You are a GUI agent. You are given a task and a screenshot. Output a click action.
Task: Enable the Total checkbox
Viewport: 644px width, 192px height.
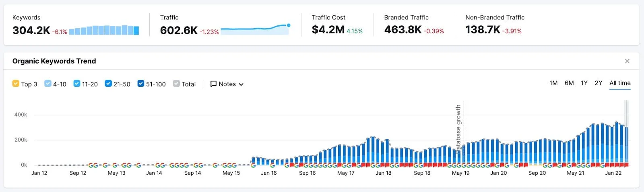pyautogui.click(x=176, y=83)
